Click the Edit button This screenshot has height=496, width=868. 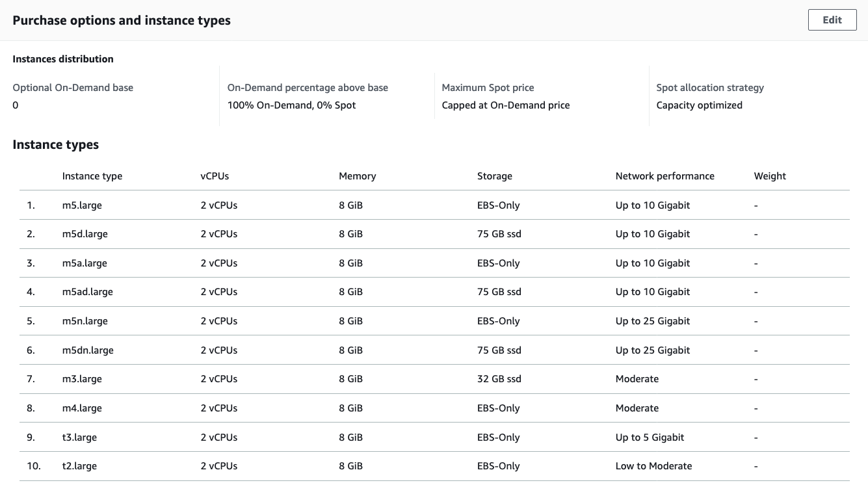pyautogui.click(x=832, y=20)
